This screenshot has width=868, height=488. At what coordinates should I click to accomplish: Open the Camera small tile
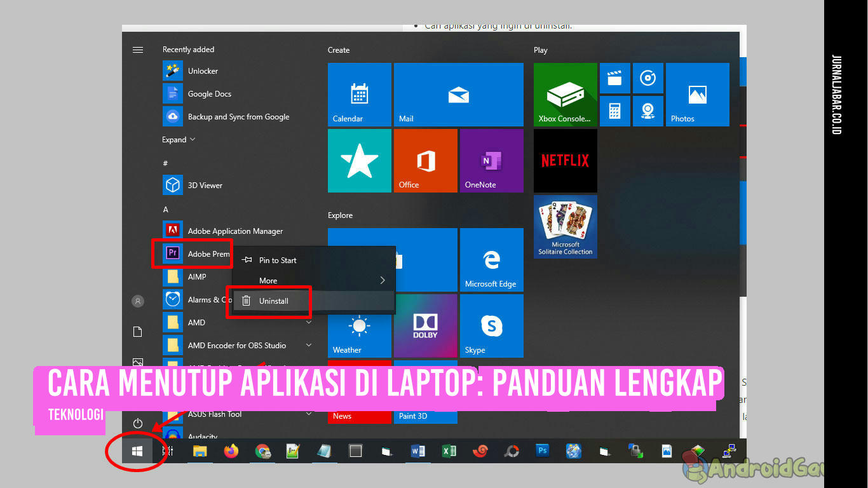pyautogui.click(x=648, y=111)
